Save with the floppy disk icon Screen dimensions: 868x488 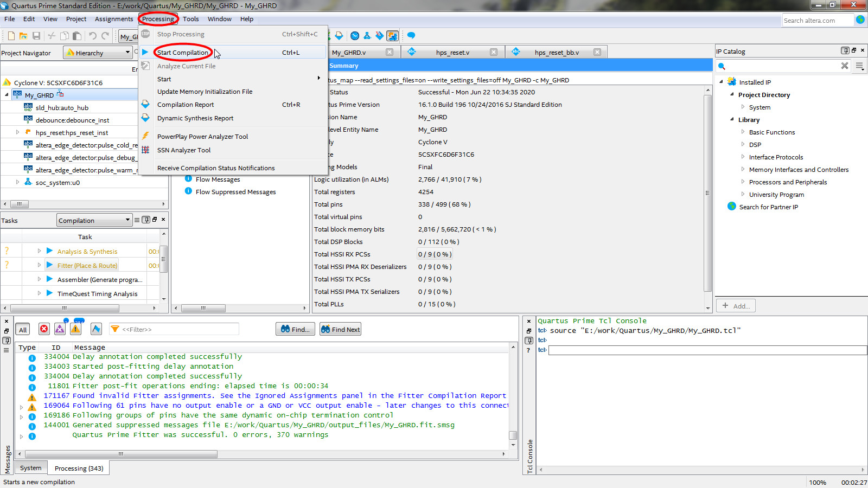36,36
